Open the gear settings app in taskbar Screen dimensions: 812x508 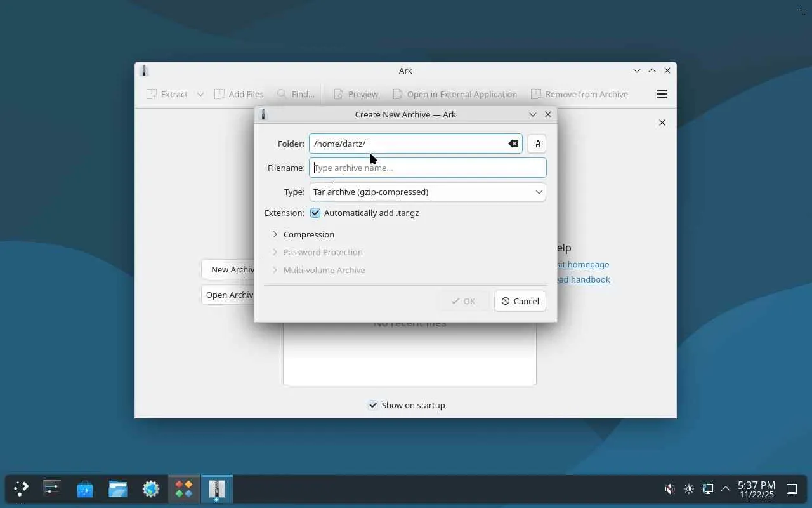pos(151,489)
